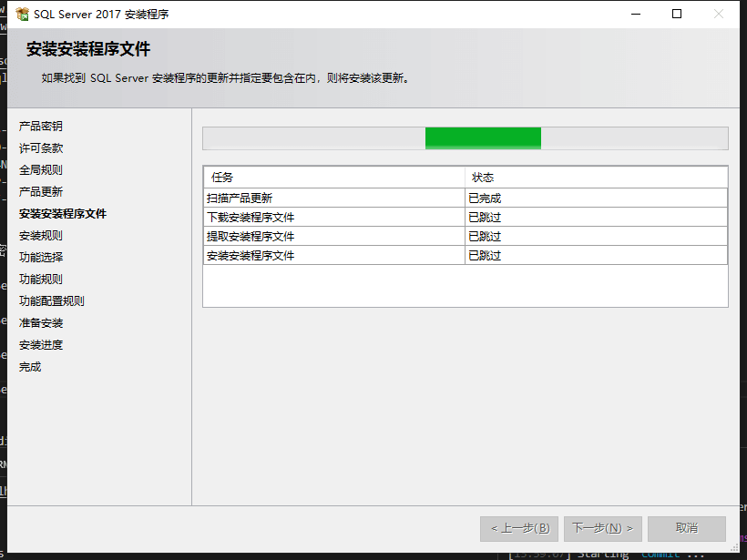This screenshot has height=560, width=747.
Task: Go to the 安装进度 step
Action: [x=41, y=345]
